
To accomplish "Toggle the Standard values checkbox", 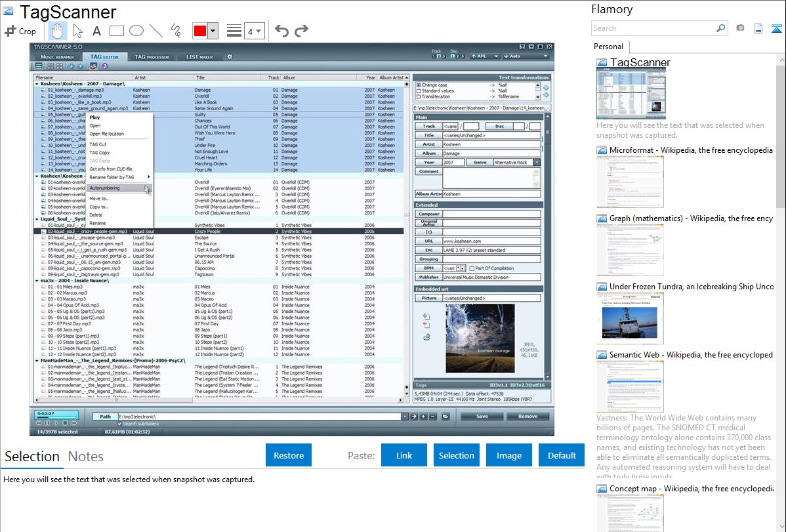I will 419,91.
